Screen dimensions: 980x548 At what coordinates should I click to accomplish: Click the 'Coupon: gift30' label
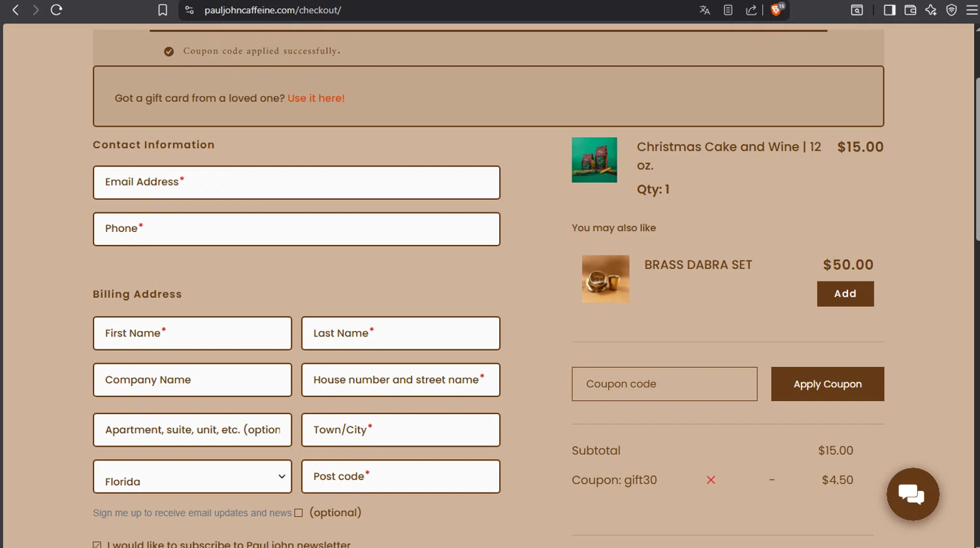614,480
